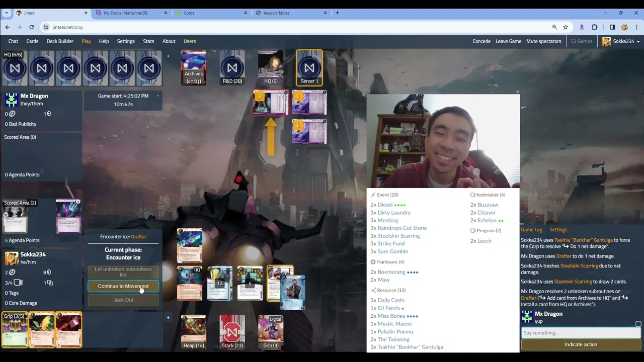Click the runner Stack (23) deck
The image size is (644, 362).
(232, 332)
